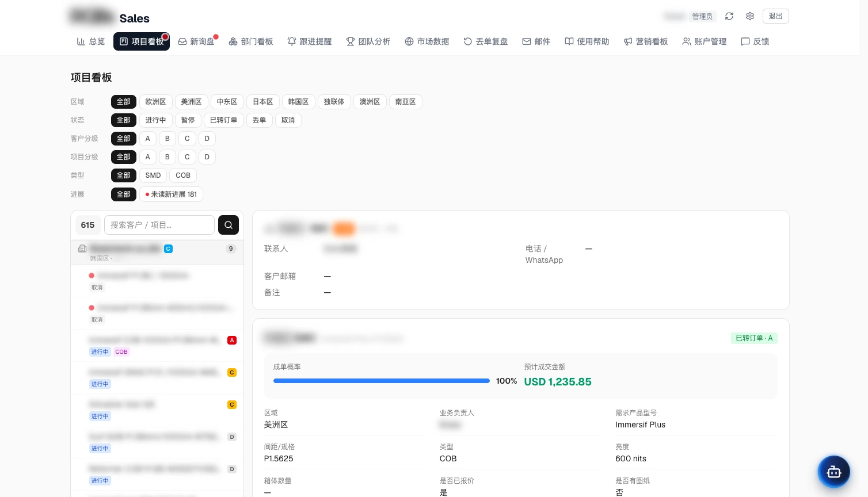This screenshot has width=868, height=497.
Task: Select 客户分级 grade A filter
Action: pyautogui.click(x=147, y=139)
